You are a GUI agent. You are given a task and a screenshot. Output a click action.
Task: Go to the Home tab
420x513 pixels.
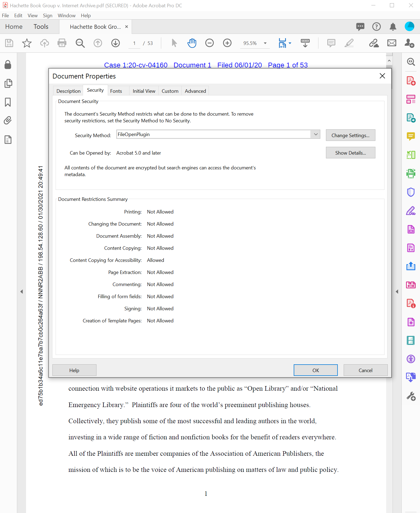click(14, 27)
